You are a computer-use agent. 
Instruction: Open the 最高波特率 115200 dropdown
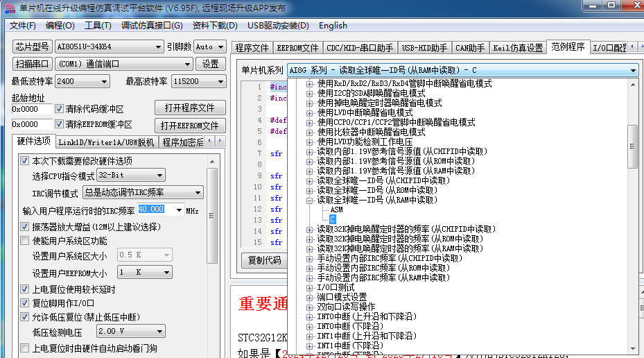[x=198, y=81]
